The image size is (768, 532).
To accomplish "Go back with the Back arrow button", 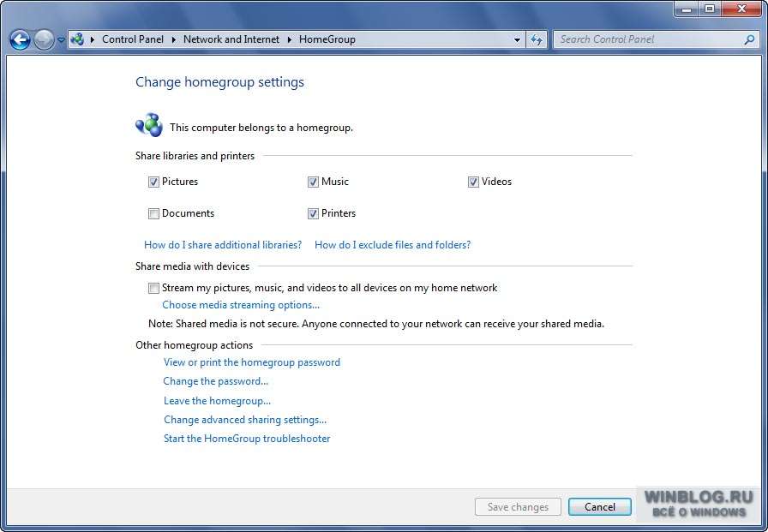I will (20, 39).
